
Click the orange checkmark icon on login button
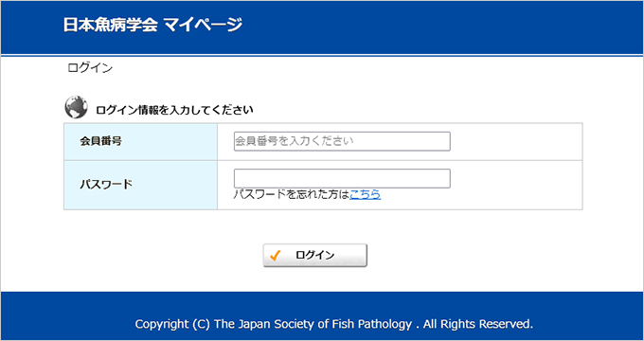coord(276,256)
